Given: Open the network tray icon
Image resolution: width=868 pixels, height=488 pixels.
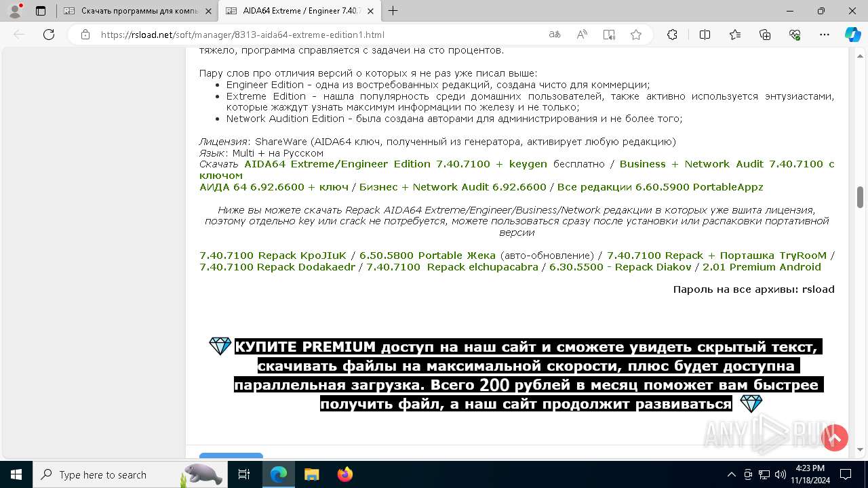Looking at the screenshot, I should tap(764, 474).
